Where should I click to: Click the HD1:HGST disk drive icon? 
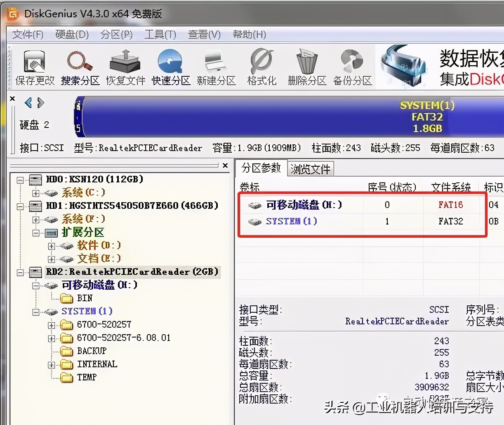(35, 206)
